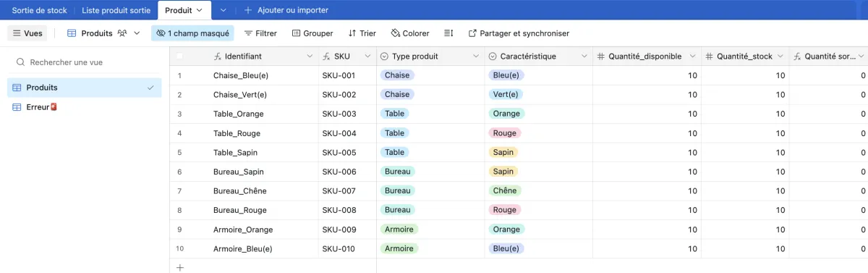
Task: Open the Type produit column menu arrow
Action: tap(476, 56)
